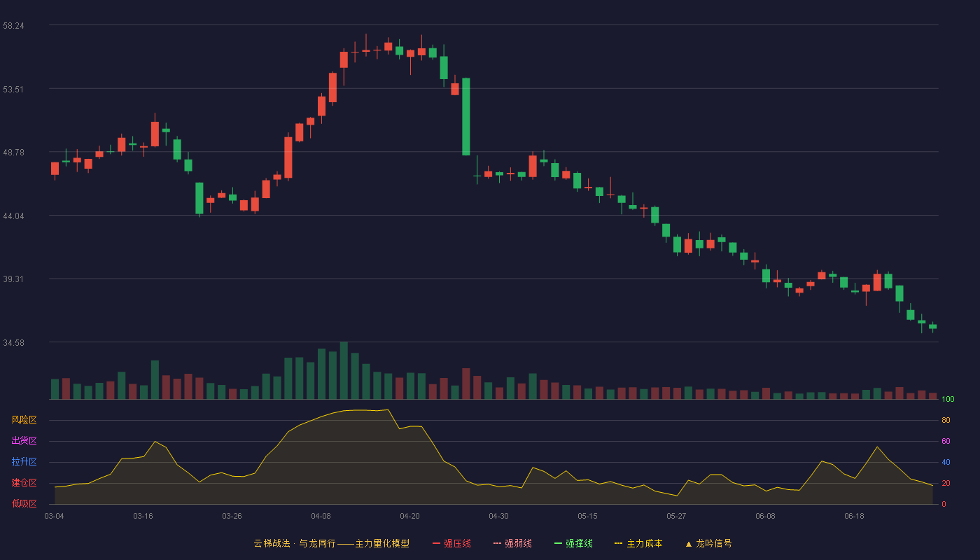
Task: Click the 06-08 date label
Action: tap(765, 516)
